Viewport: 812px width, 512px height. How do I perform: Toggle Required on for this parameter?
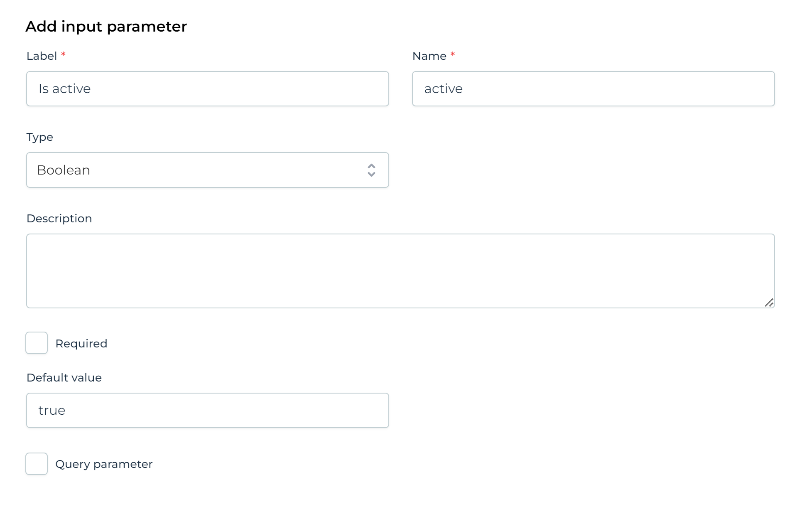click(x=37, y=343)
